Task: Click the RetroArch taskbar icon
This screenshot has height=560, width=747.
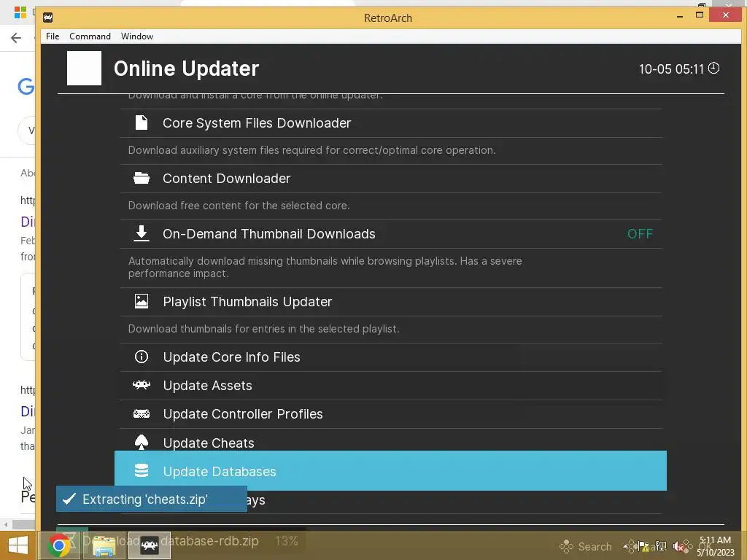Action: [x=149, y=545]
